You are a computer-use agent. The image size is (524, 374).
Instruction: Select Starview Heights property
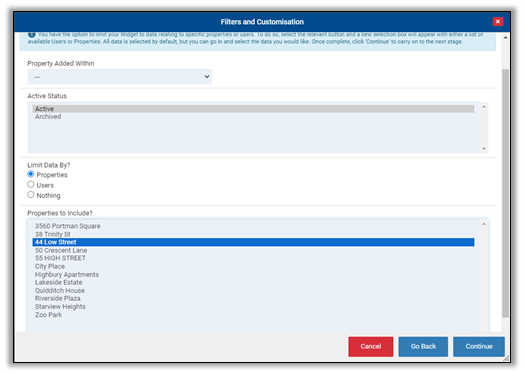point(253,306)
